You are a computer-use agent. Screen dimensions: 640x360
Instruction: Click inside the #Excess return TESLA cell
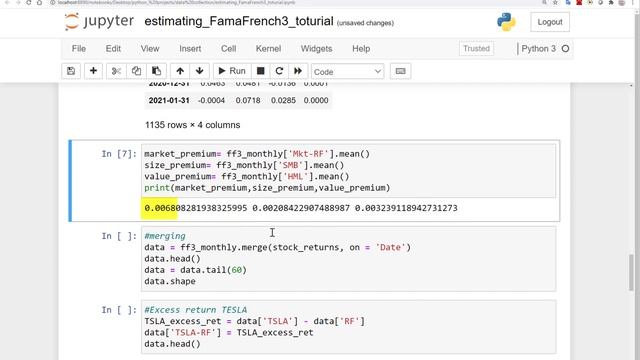[x=349, y=327]
